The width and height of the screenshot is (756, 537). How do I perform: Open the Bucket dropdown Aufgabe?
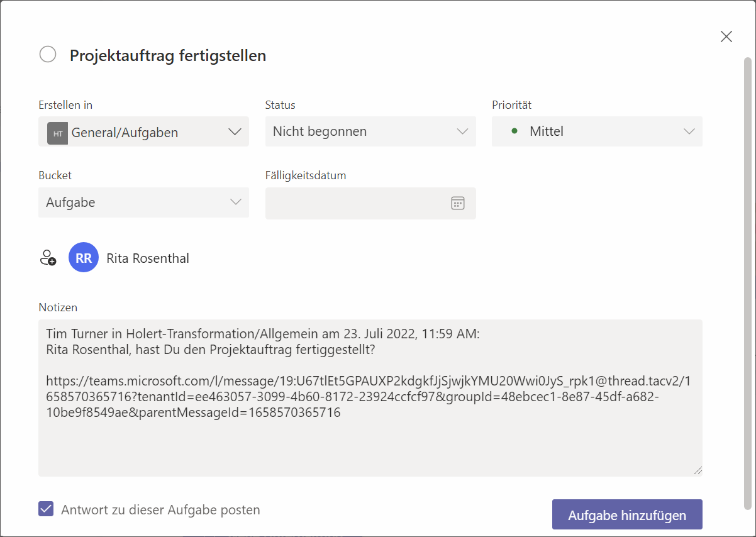(143, 202)
